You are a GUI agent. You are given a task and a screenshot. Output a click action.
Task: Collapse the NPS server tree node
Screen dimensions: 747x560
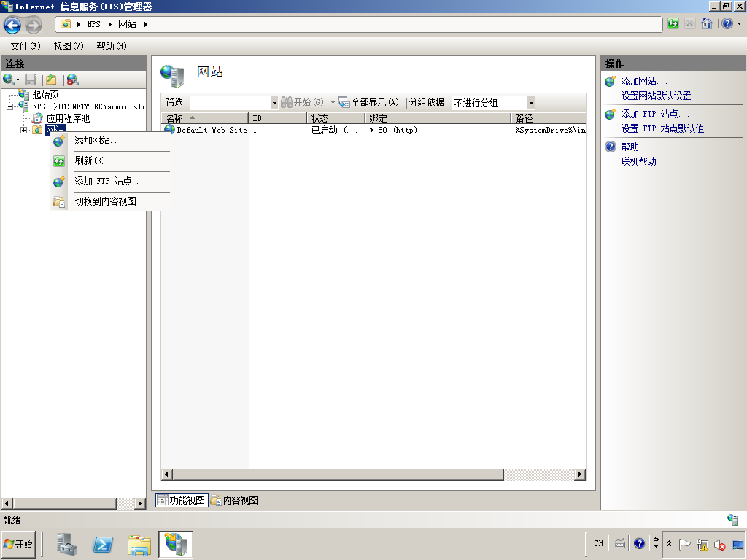pos(9,106)
